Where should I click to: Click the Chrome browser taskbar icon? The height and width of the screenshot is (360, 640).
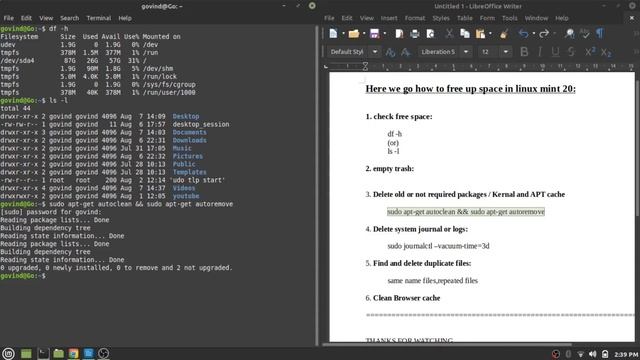click(73, 353)
